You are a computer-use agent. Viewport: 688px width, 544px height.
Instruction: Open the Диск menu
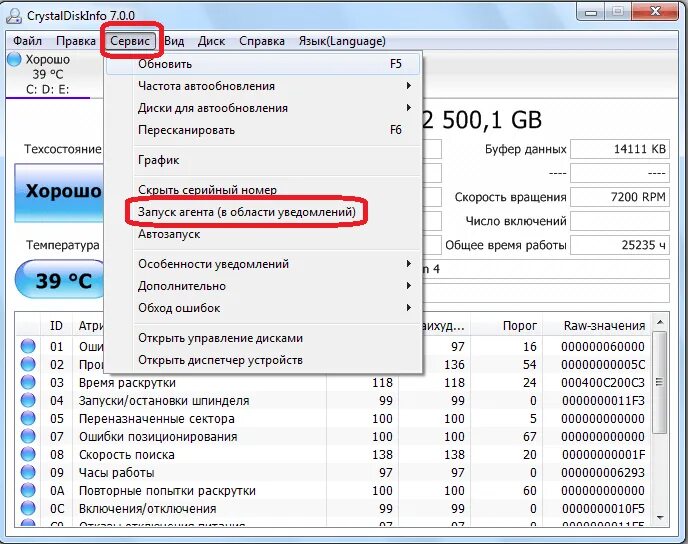coord(211,41)
